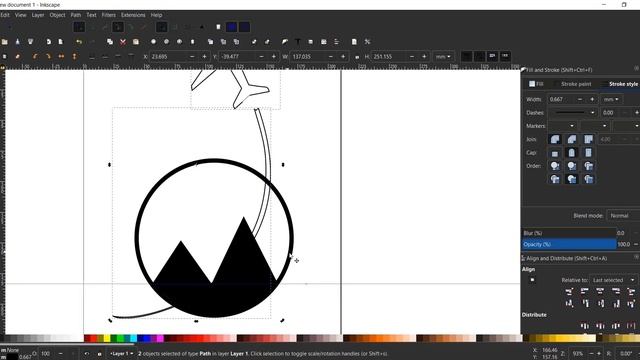This screenshot has width=640, height=360.
Task: Rotate selection 90° counter-clockwise icon
Action: [35, 56]
